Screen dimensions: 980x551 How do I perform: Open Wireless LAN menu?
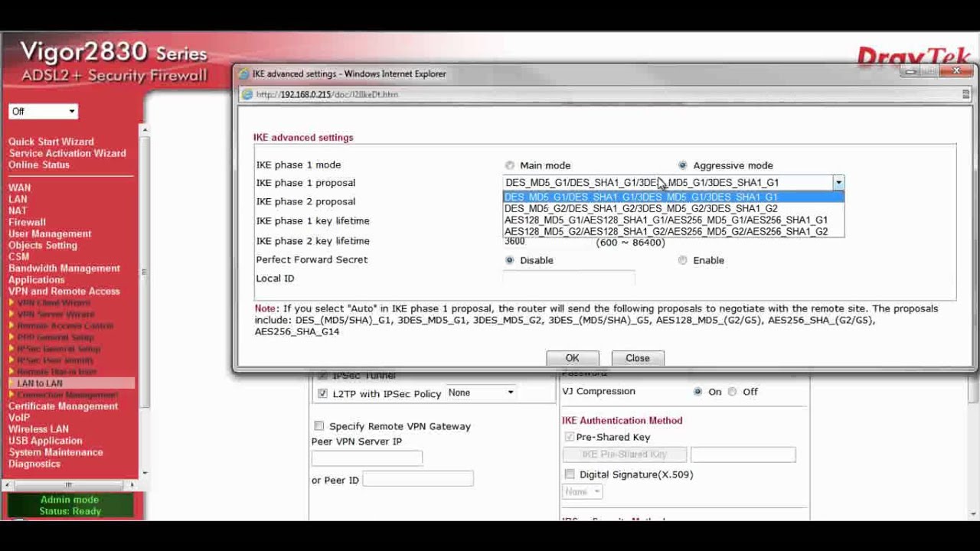[x=38, y=429]
